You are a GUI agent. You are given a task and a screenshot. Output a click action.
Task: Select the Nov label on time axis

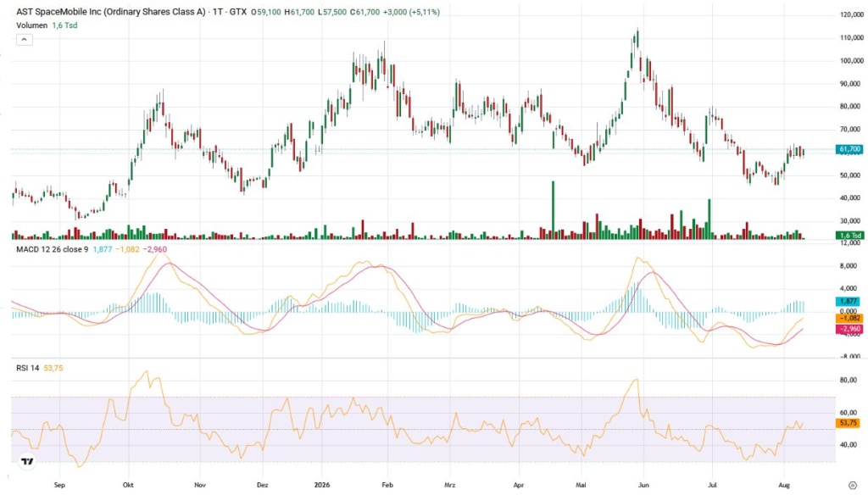200,485
